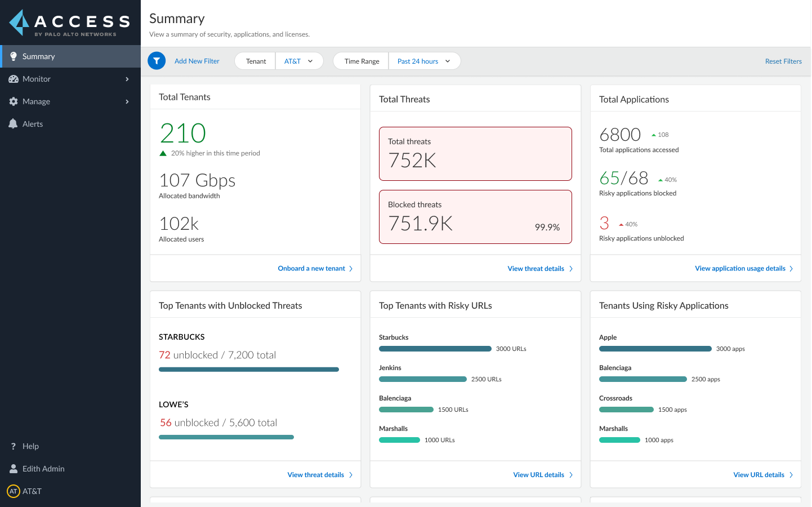Screen dimensions: 812x507
Task: Click the 65/68 risky applications blocked value
Action: coord(624,178)
